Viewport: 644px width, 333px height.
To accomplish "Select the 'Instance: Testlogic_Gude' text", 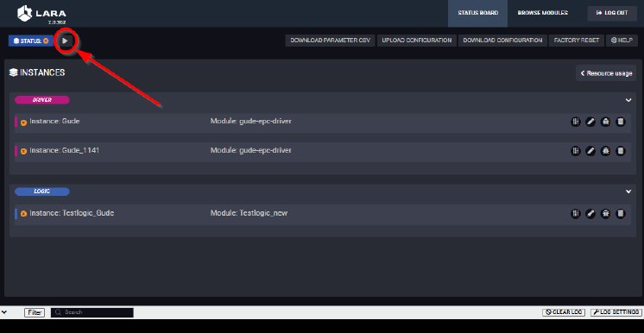I will pyautogui.click(x=72, y=213).
